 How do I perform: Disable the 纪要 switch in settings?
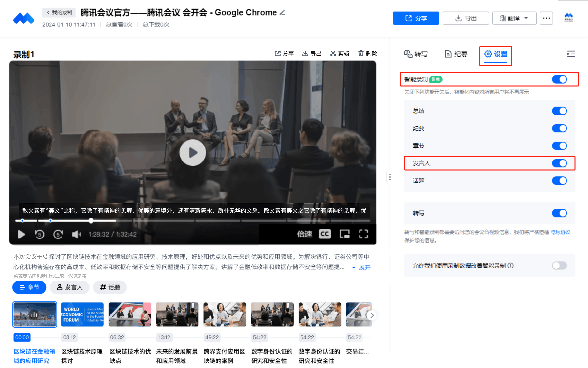coord(559,128)
